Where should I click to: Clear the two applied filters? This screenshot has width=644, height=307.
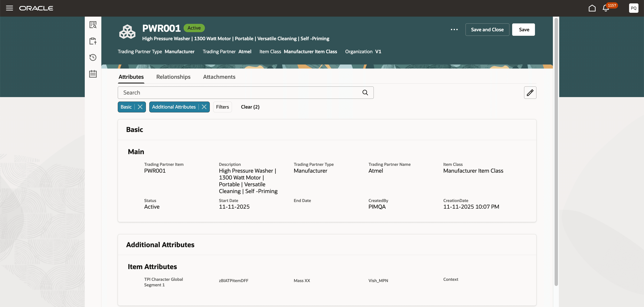pos(250,107)
